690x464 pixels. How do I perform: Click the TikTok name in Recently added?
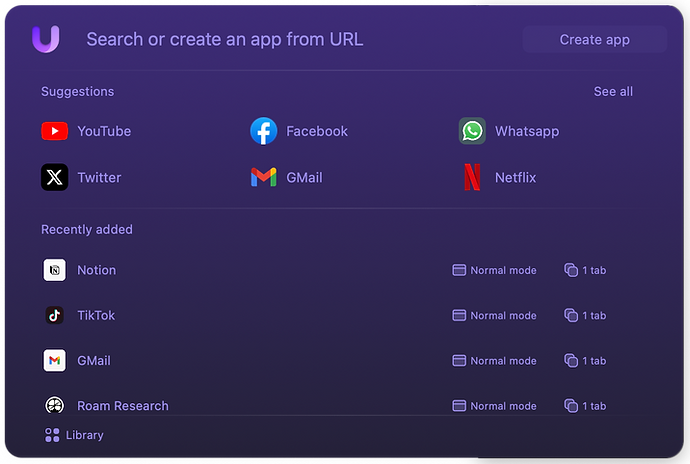[x=96, y=315]
